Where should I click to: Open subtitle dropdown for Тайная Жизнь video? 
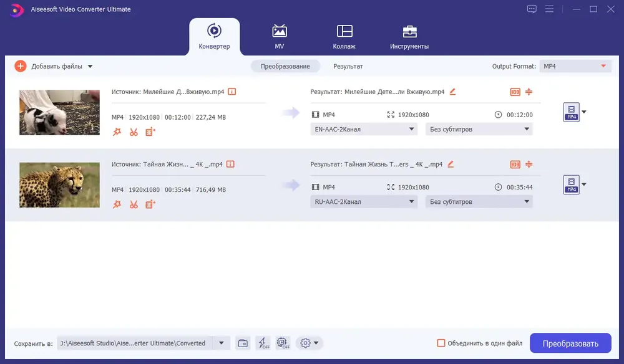(479, 201)
